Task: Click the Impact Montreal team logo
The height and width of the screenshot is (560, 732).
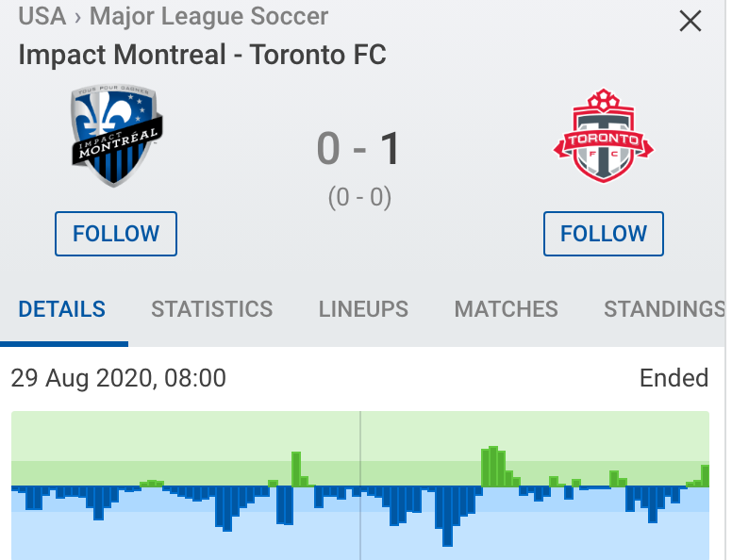Action: [x=116, y=136]
